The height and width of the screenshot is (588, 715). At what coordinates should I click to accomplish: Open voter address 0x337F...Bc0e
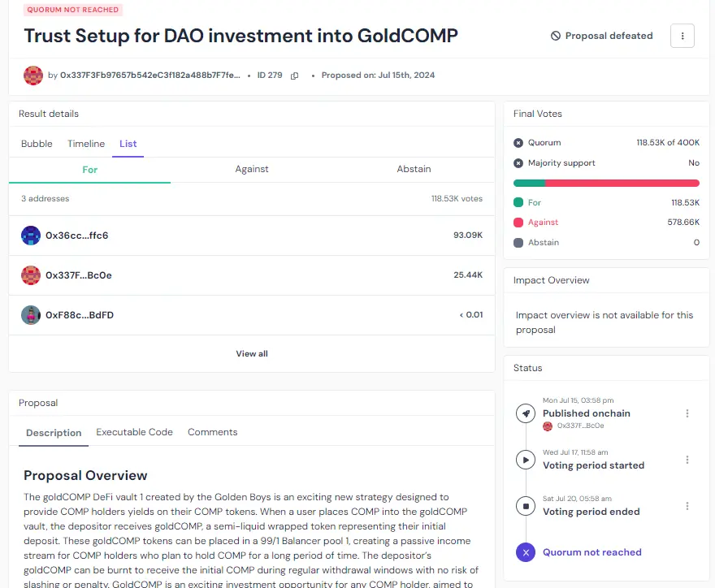79,275
